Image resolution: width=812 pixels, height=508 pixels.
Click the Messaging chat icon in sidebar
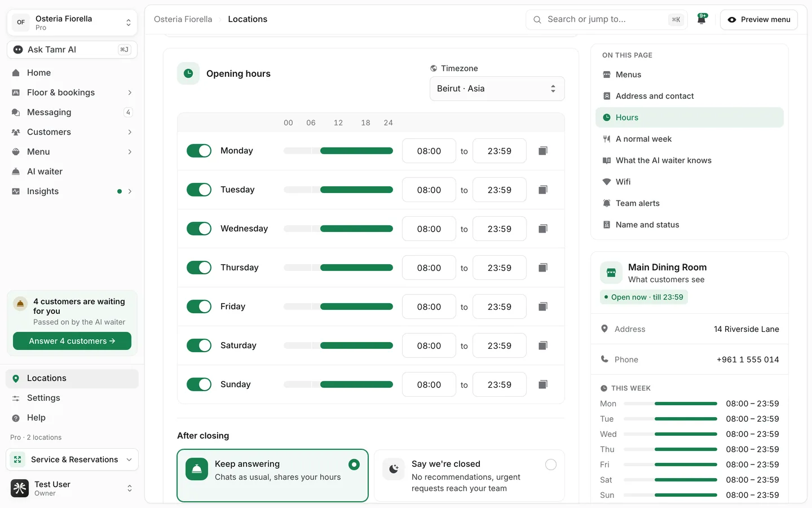point(16,112)
